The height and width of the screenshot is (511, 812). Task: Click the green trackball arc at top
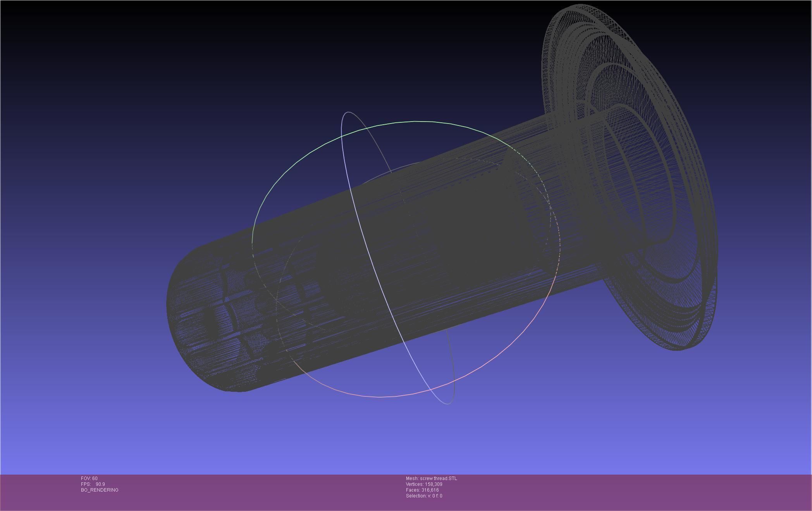coord(415,122)
